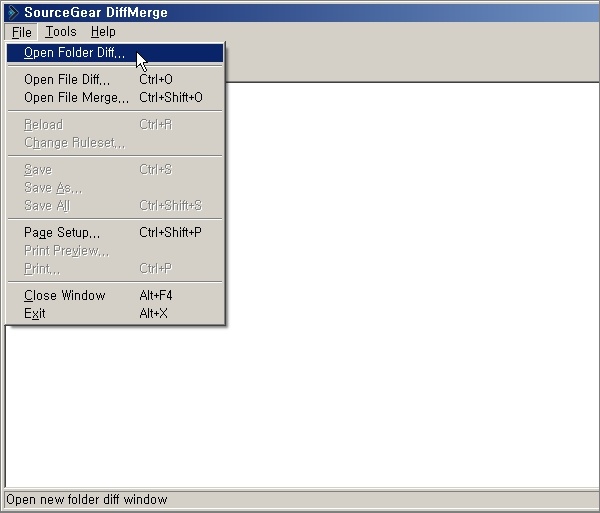The height and width of the screenshot is (513, 600).
Task: Open the File menu
Action: (21, 32)
